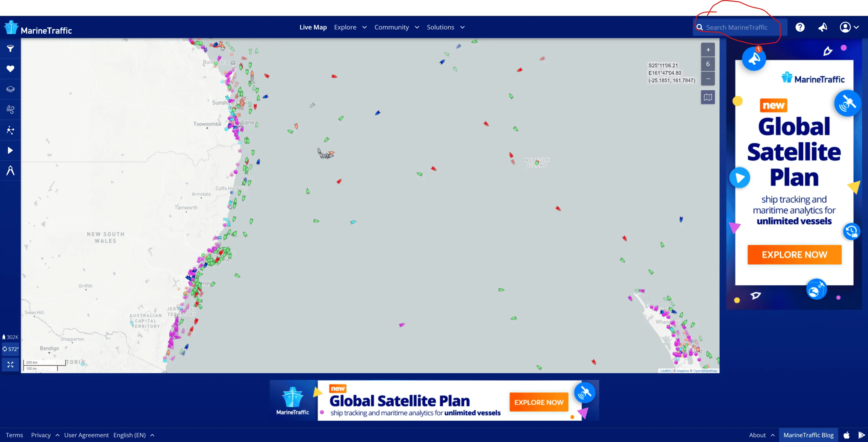Click the 302K vessels counter
Screen dimensions: 868x442
coord(10,337)
